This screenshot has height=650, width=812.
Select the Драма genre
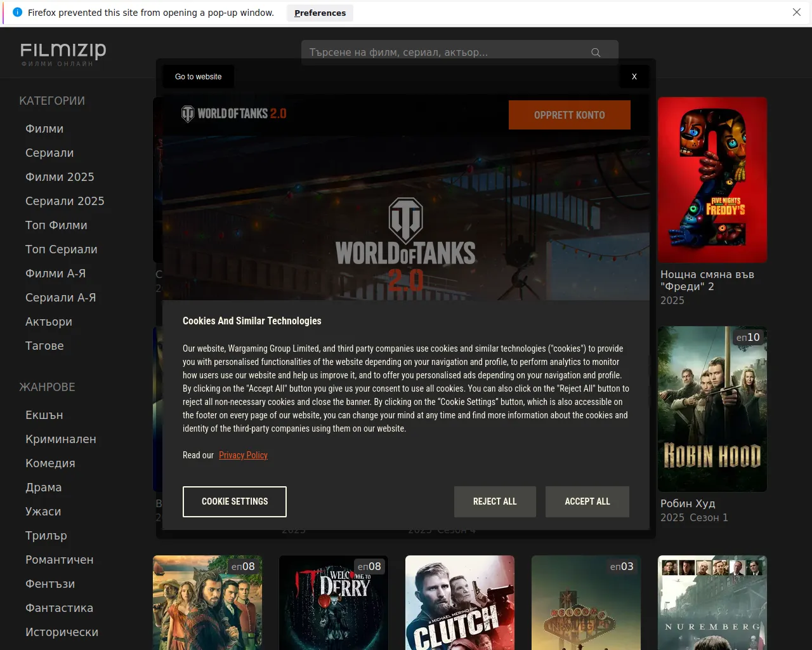pyautogui.click(x=44, y=487)
